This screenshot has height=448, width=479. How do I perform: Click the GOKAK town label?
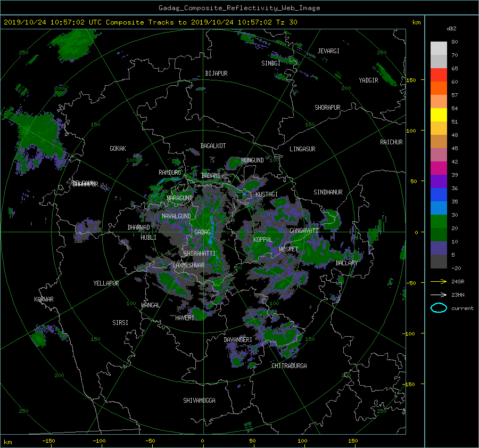click(118, 148)
